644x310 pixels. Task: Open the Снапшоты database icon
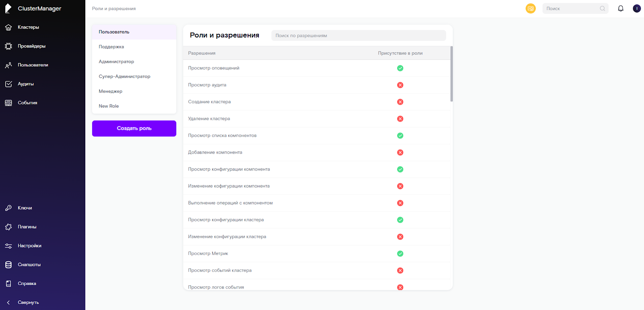click(x=8, y=265)
